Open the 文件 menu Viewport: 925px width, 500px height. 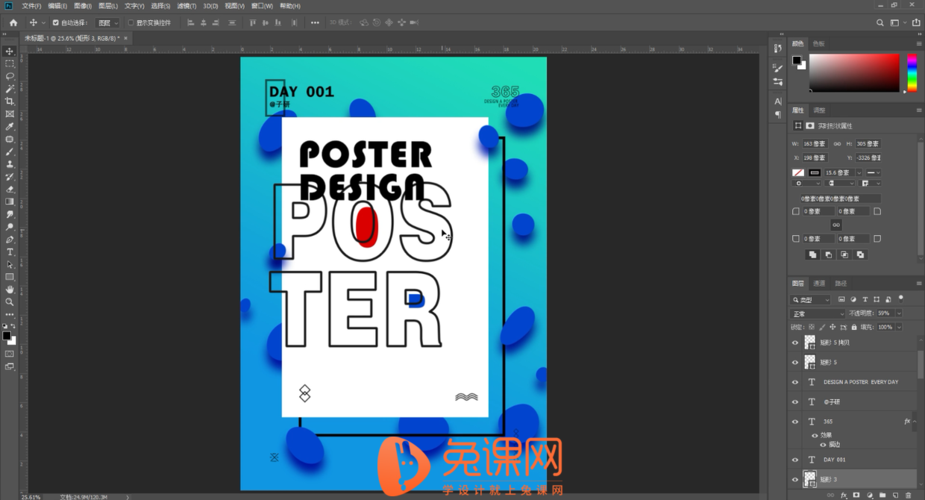click(31, 6)
